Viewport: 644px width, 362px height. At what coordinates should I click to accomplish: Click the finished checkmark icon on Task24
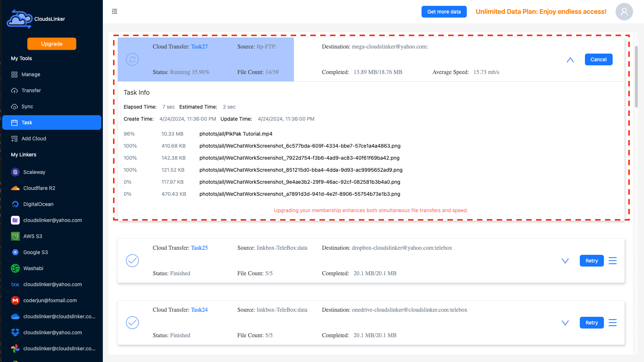point(132,323)
